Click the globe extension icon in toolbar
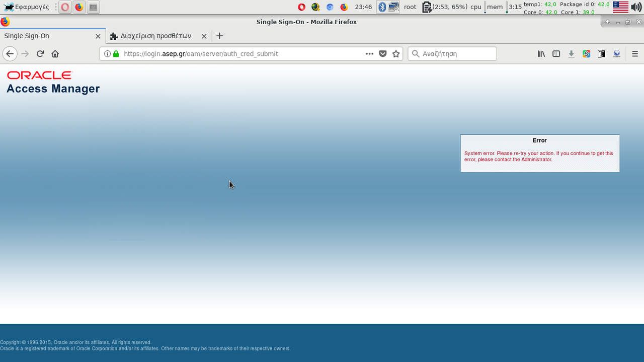Screen dimensions: 644x362 point(617,54)
